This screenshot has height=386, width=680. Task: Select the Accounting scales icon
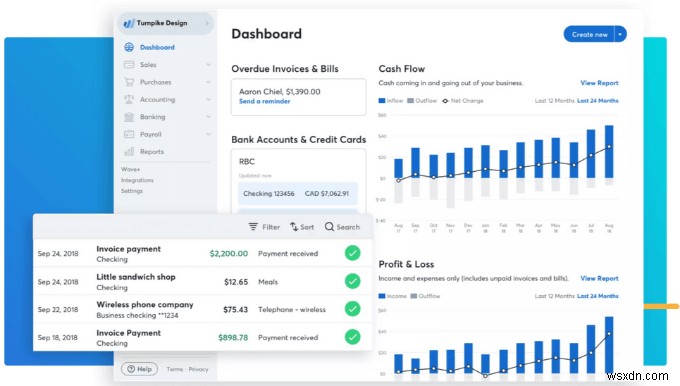pyautogui.click(x=129, y=99)
